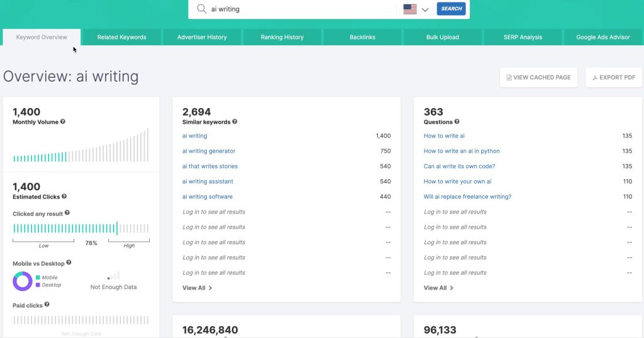Open the SERP Analysis tab
Screen dimensions: 644x338
click(x=523, y=37)
